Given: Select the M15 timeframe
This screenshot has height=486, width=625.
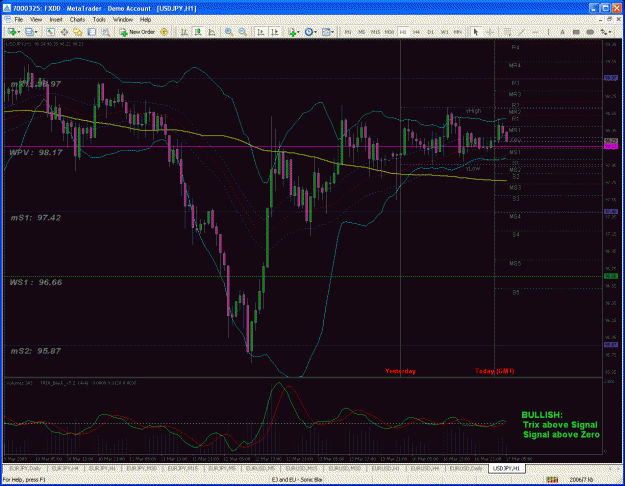Looking at the screenshot, I should [x=375, y=32].
